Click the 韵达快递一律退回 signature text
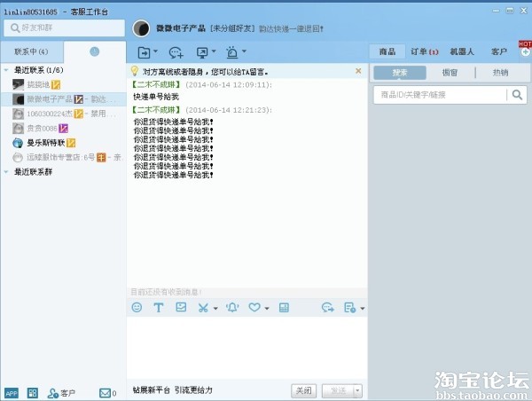 [291, 29]
